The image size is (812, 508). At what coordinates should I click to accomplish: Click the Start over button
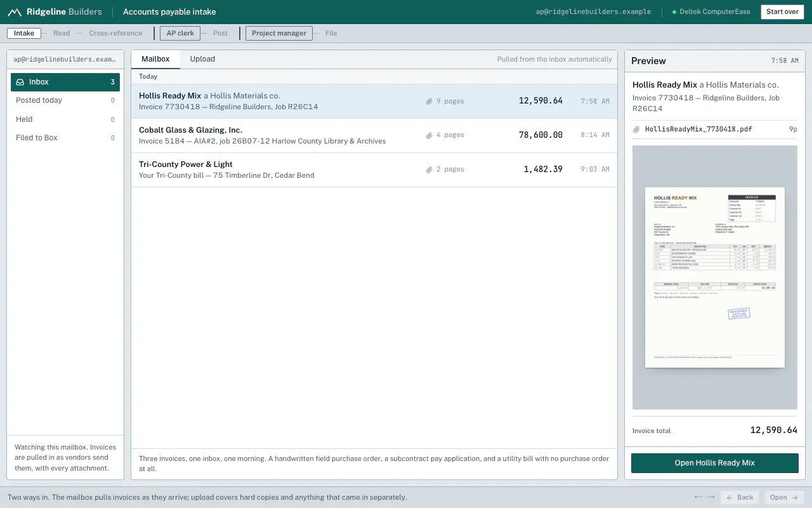click(782, 12)
